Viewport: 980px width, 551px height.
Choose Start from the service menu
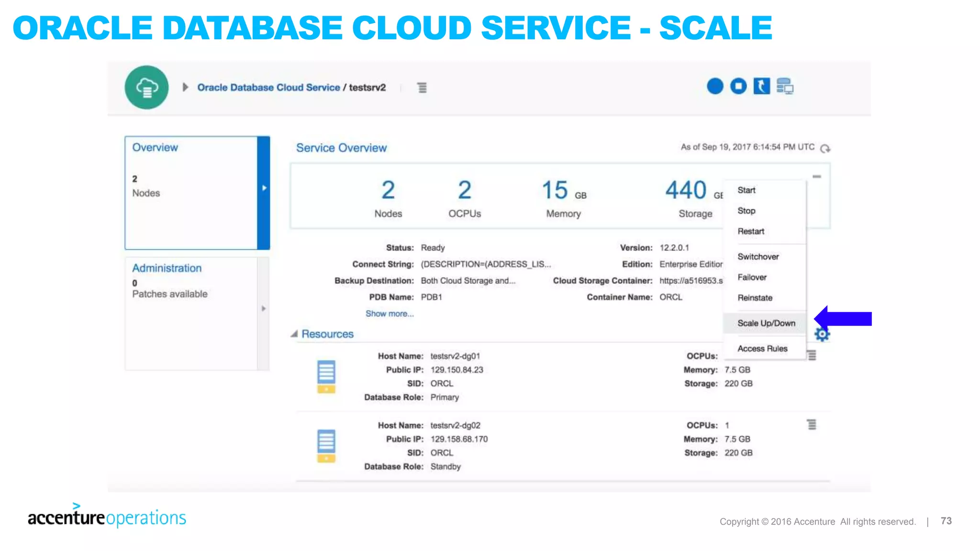tap(746, 190)
